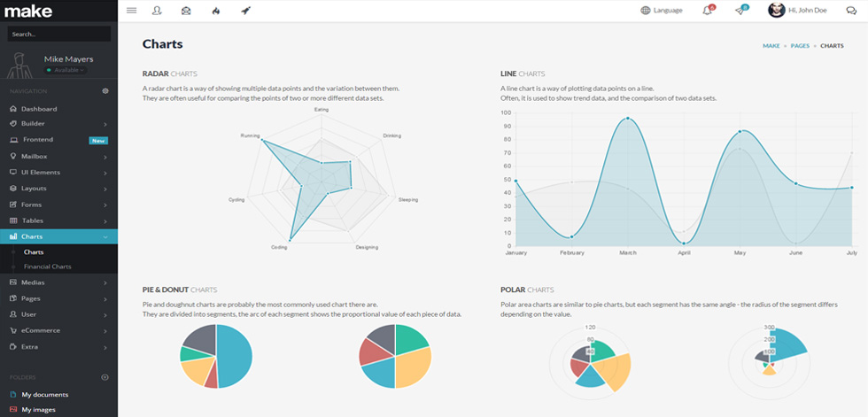This screenshot has height=417, width=868.
Task: Click the flame icon in top bar
Action: 216,10
